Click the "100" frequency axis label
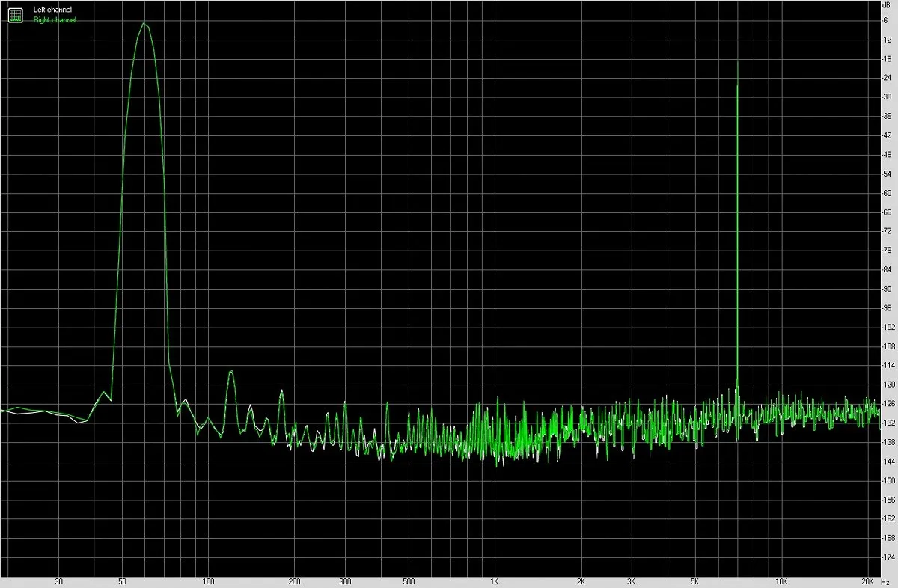Image resolution: width=898 pixels, height=588 pixels. click(x=209, y=581)
